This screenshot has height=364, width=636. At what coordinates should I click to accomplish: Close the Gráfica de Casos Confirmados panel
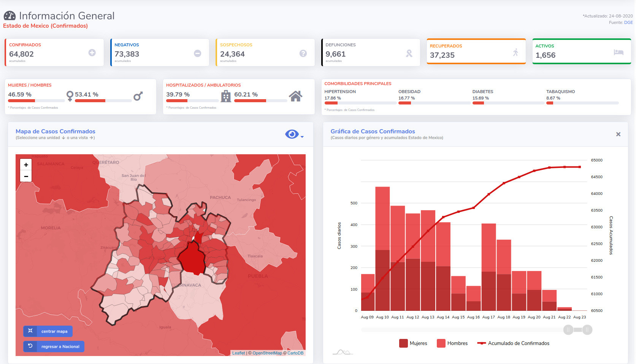coord(618,134)
